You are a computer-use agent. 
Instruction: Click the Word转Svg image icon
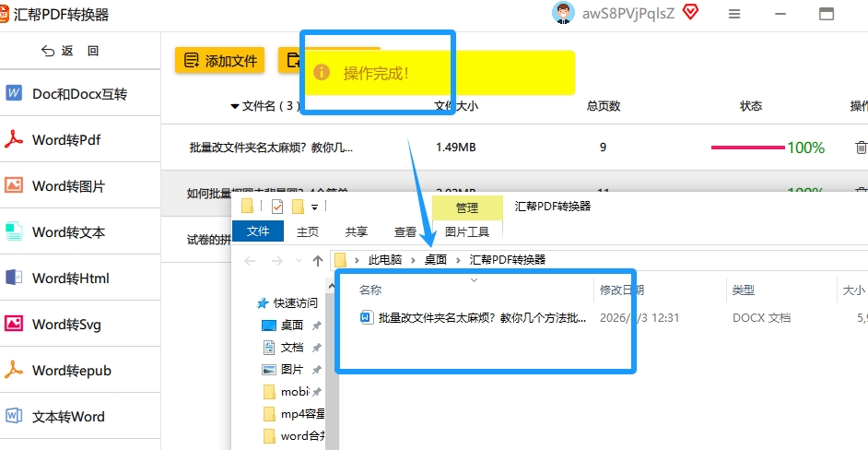pos(14,323)
